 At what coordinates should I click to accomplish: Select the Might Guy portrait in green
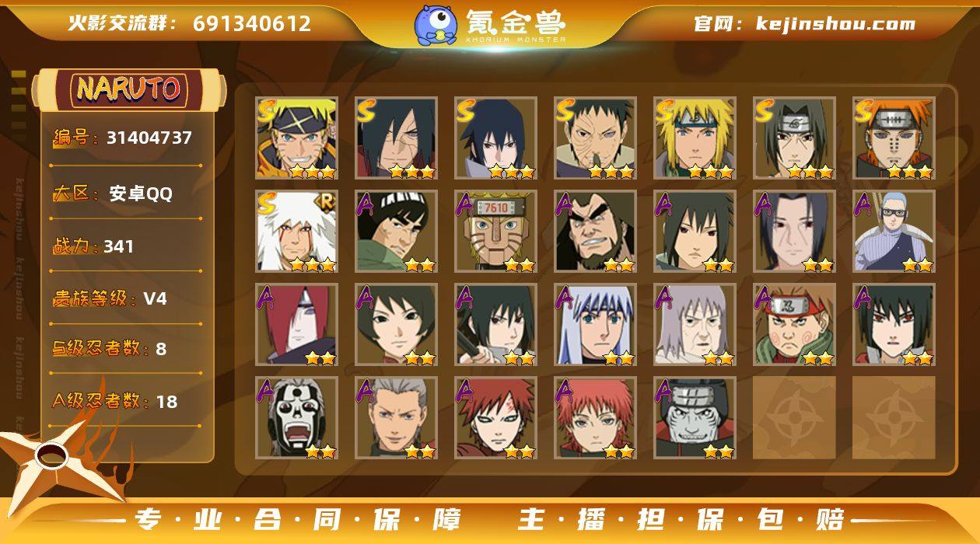tap(396, 232)
